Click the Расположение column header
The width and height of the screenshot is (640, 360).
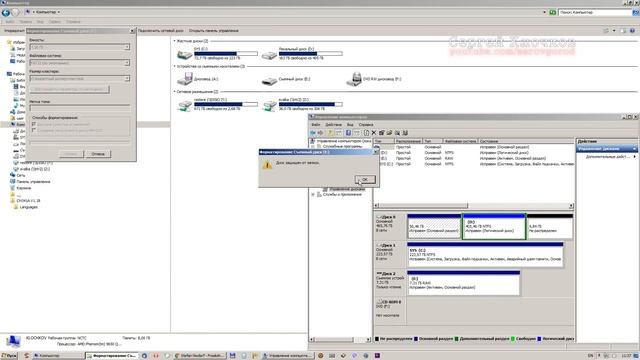408,141
